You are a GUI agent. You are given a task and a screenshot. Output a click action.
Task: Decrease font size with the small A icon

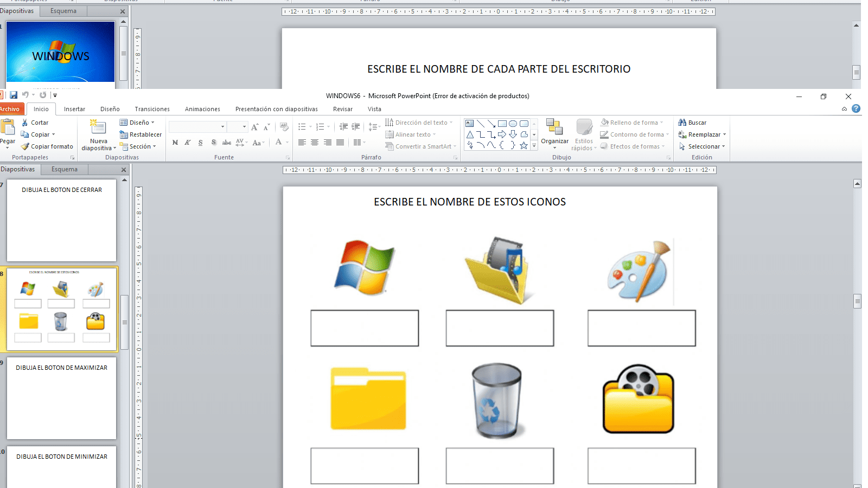click(x=266, y=127)
